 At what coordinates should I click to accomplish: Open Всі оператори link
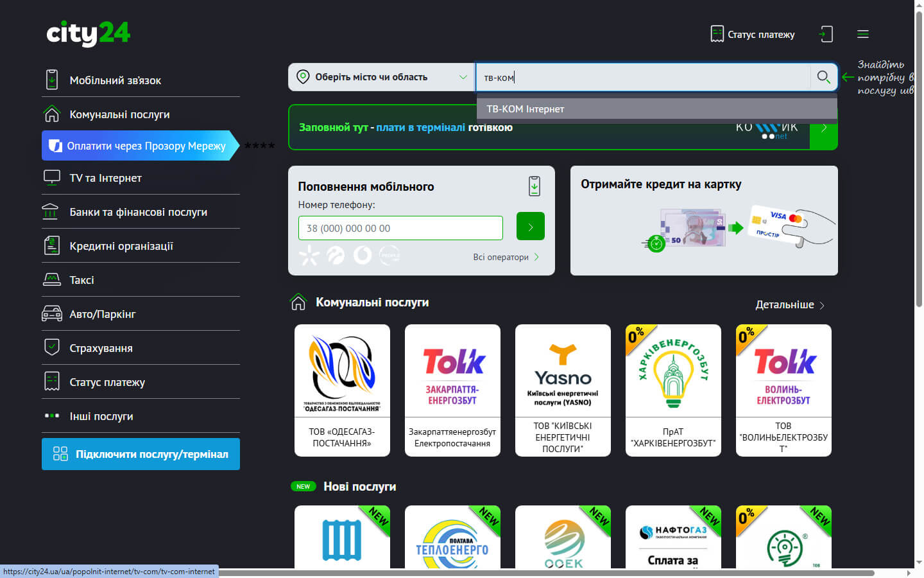click(x=506, y=257)
